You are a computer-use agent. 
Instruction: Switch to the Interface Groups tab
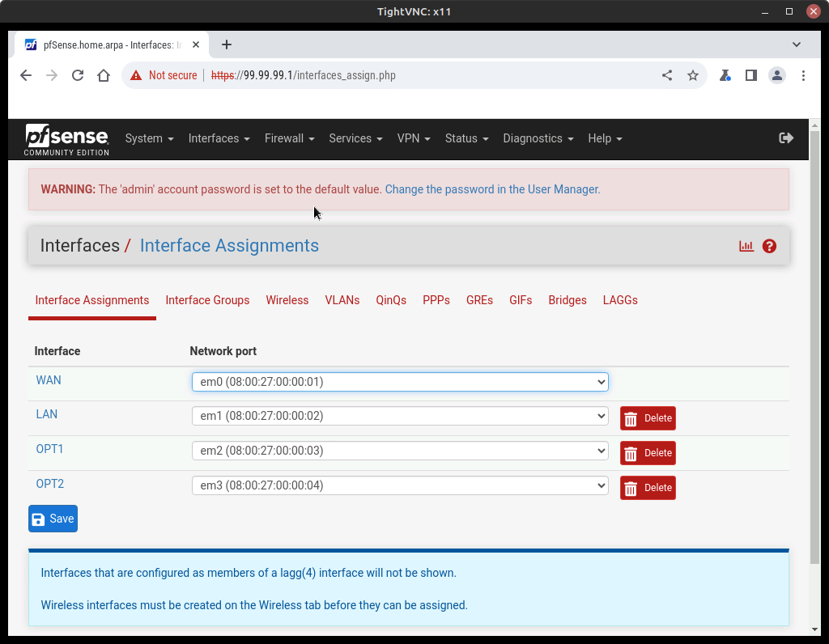(x=207, y=301)
